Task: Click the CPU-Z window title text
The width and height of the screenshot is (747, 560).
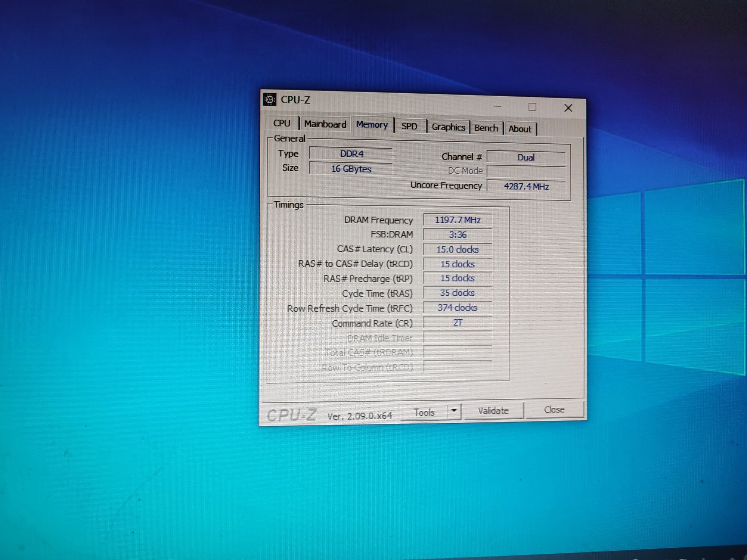Action: coord(295,100)
